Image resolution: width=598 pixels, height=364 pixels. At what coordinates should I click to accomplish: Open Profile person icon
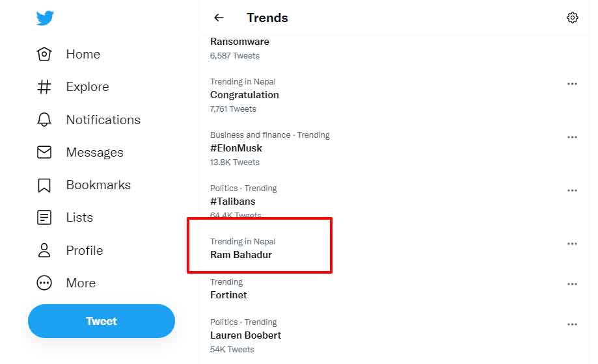(44, 250)
